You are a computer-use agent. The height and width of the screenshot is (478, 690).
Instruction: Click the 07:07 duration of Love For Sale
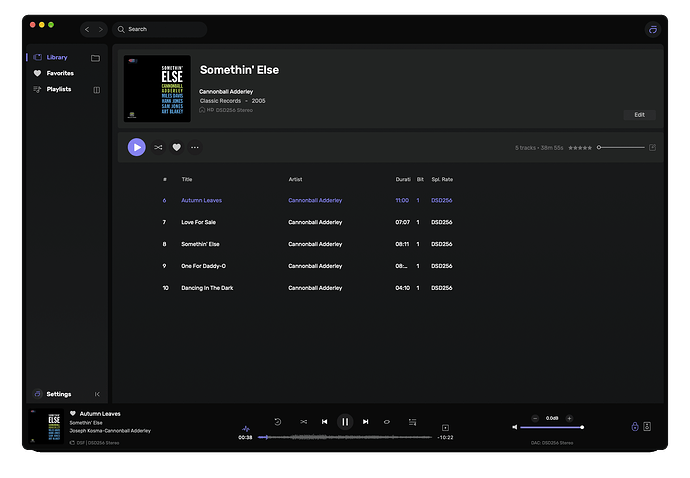click(402, 222)
